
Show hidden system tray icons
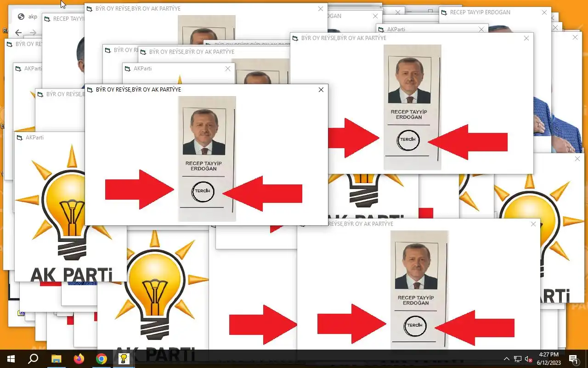point(507,359)
